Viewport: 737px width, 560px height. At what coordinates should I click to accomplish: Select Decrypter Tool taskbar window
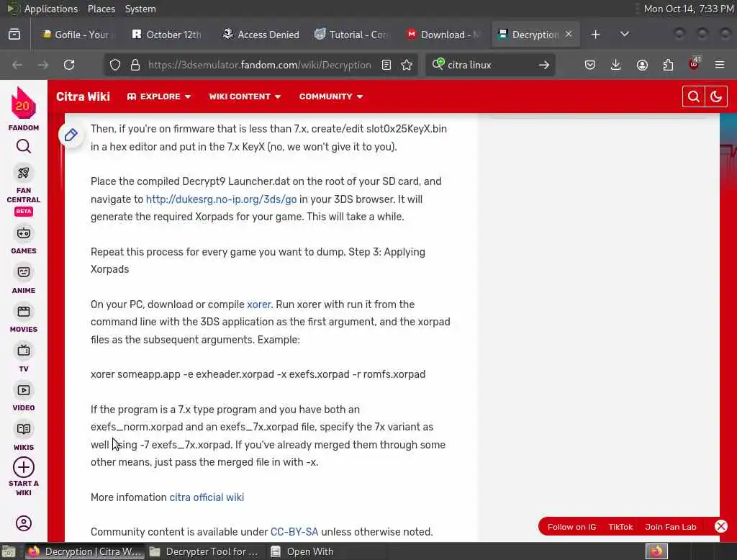click(204, 551)
